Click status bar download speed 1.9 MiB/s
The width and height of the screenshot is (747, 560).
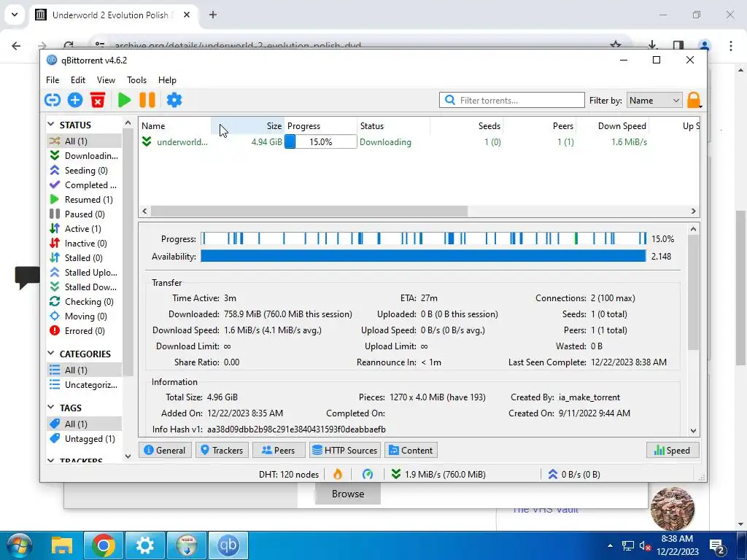coord(438,474)
